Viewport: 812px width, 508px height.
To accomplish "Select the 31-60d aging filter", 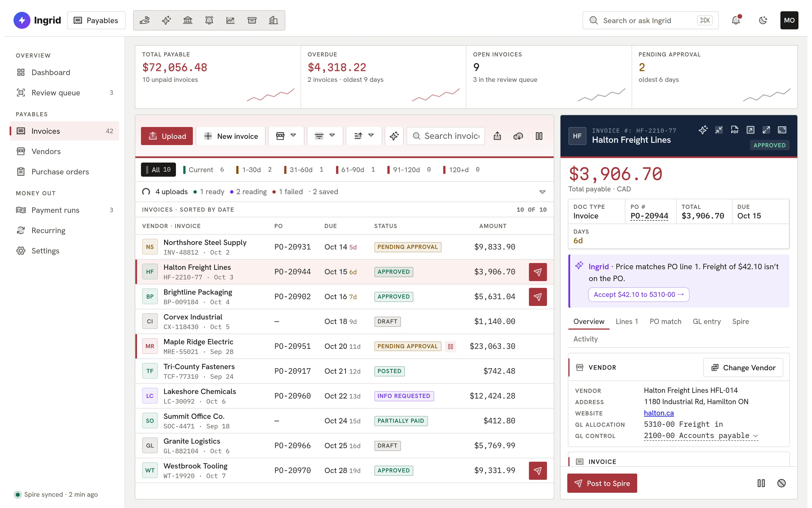I will click(304, 170).
